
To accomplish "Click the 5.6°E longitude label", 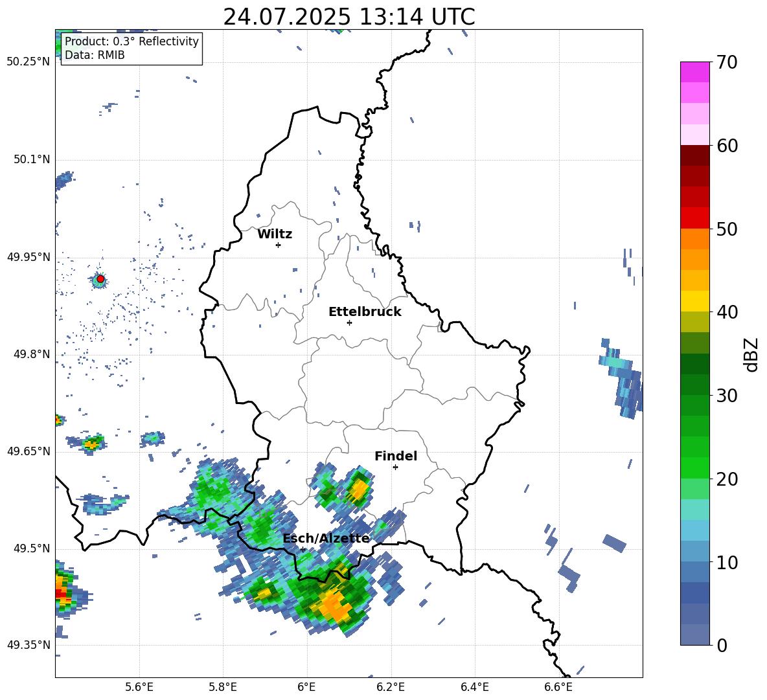I will (139, 687).
